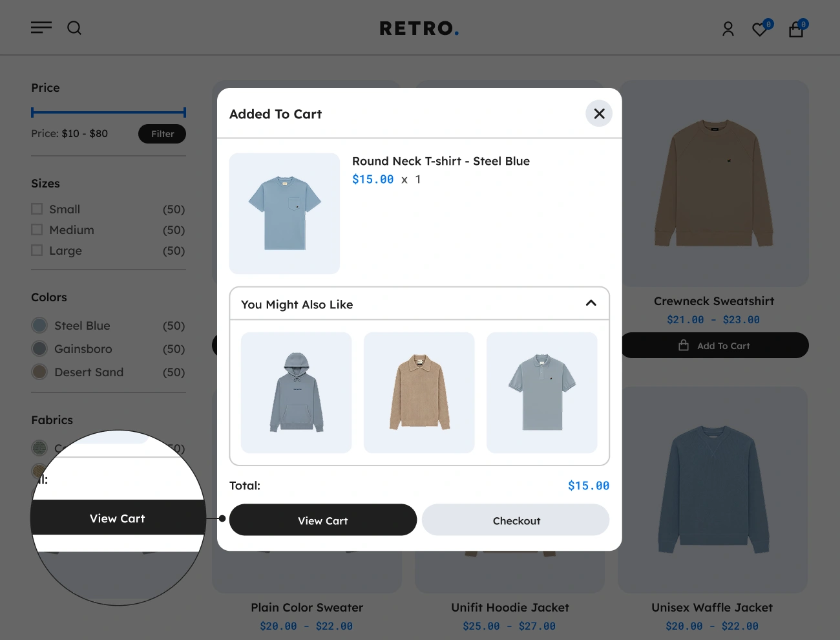840x640 pixels.
Task: Open the Unisex Waffle Jacket product link
Action: coord(712,608)
